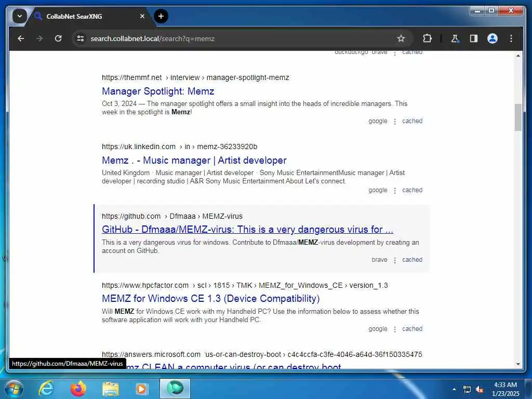This screenshot has height=399, width=532.
Task: Click the scrollbar up arrow
Action: 518,56
